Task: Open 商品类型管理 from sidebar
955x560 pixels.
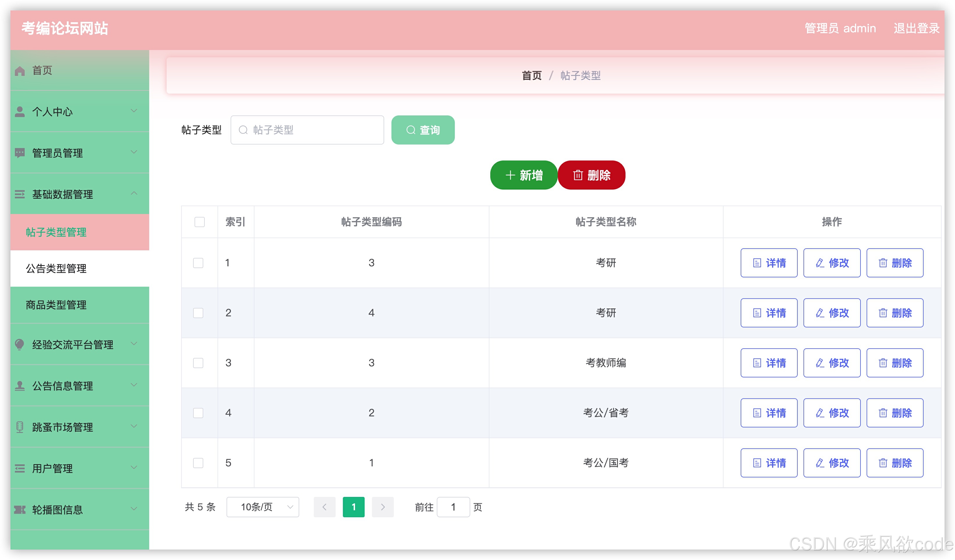Action: (x=56, y=305)
